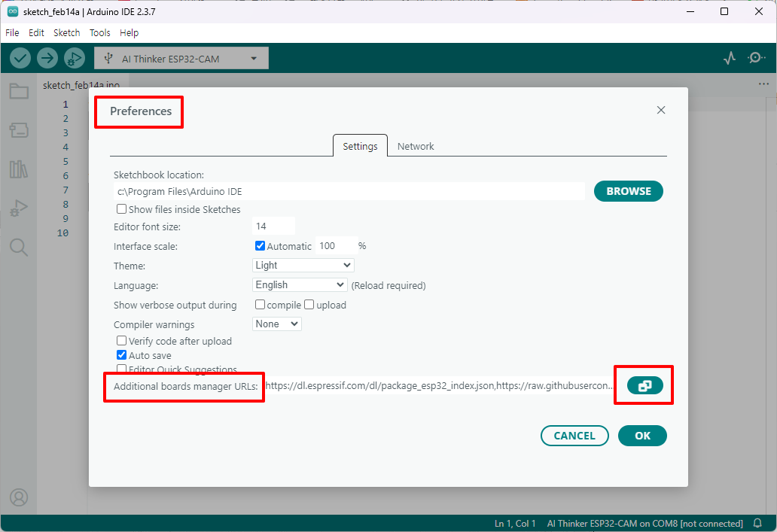Viewport: 777px width, 532px height.
Task: Open the Serial Plotter icon
Action: [x=730, y=59]
